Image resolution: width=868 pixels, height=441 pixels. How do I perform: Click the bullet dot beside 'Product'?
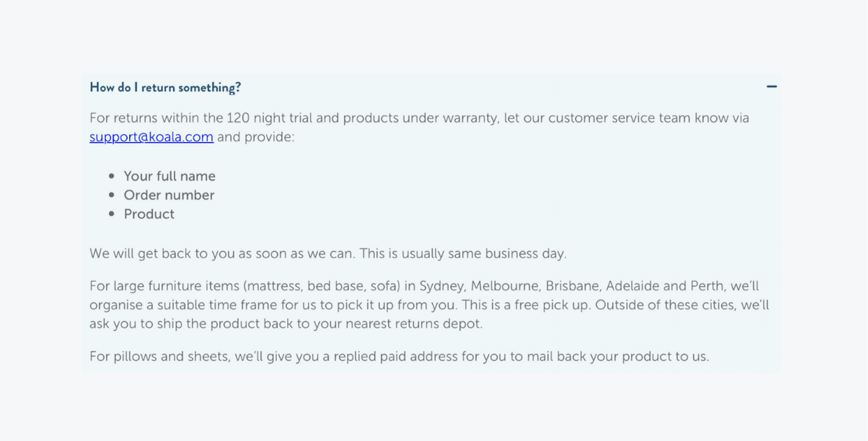point(112,214)
